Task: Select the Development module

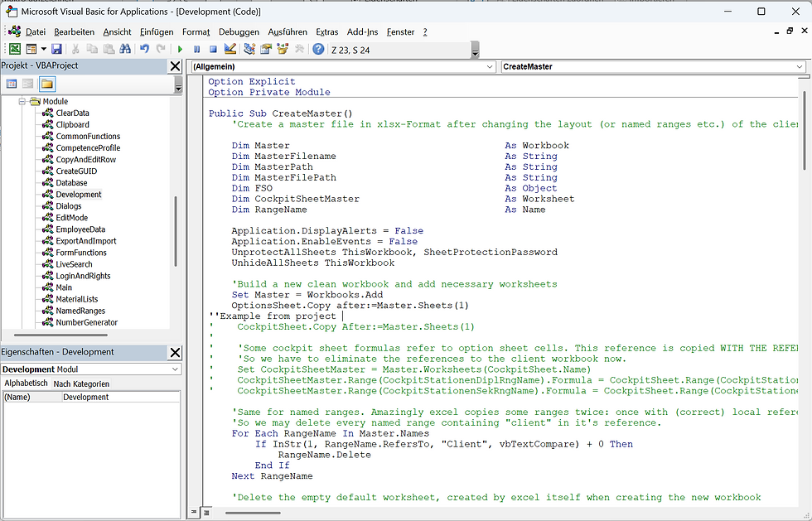Action: pyautogui.click(x=78, y=195)
